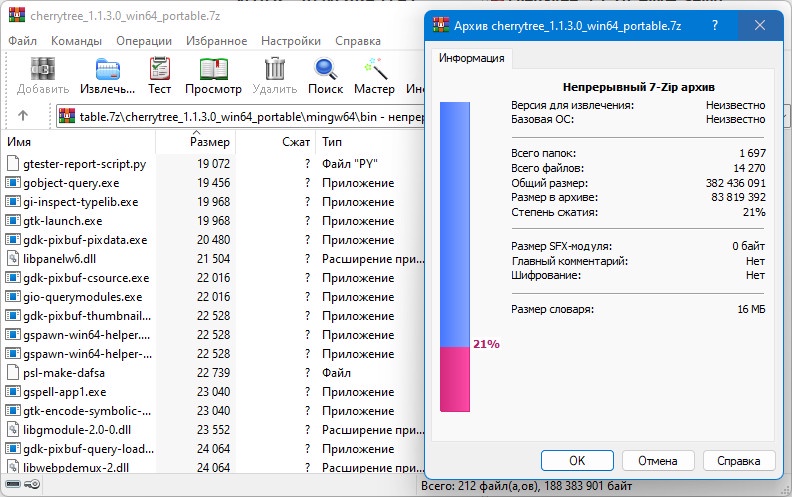This screenshot has width=792, height=497.
Task: Click the Отмена button
Action: 658,461
